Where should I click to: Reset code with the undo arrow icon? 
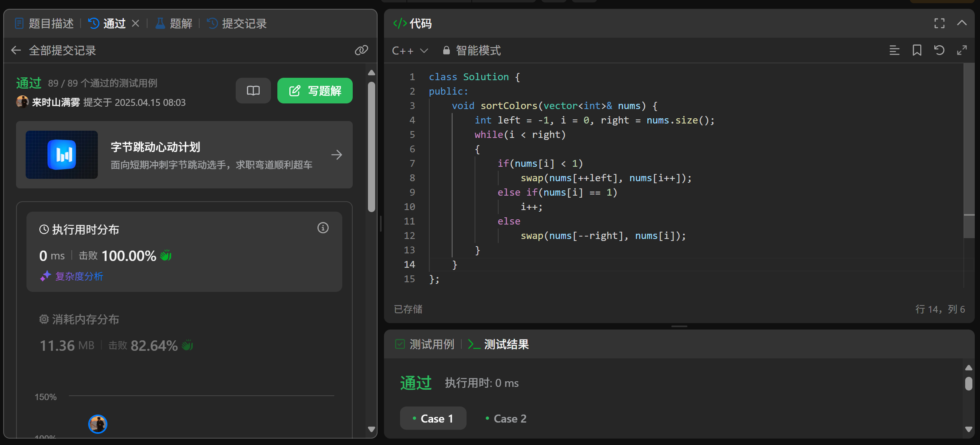point(939,50)
